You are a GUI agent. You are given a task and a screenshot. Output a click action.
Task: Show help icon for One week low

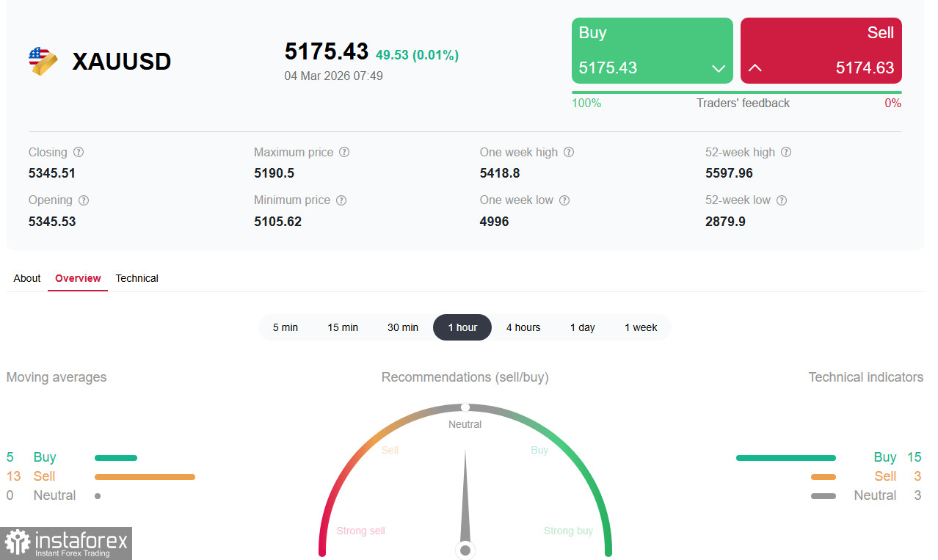tap(564, 200)
